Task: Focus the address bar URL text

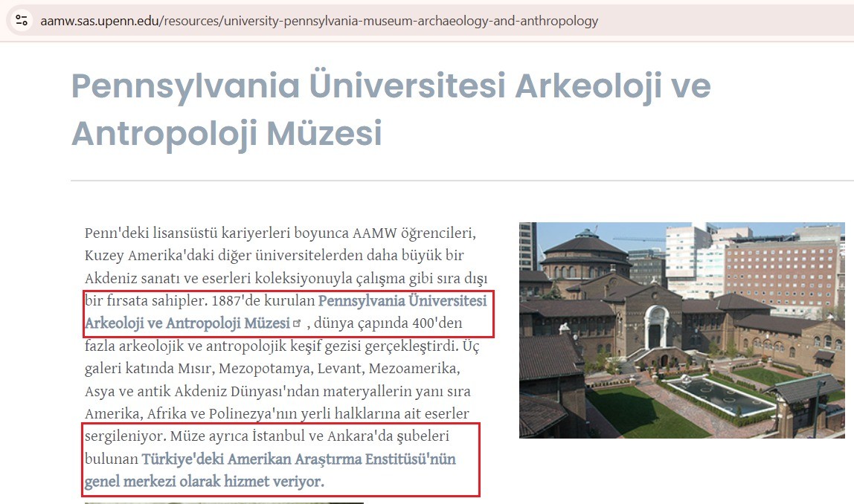Action: [x=318, y=21]
